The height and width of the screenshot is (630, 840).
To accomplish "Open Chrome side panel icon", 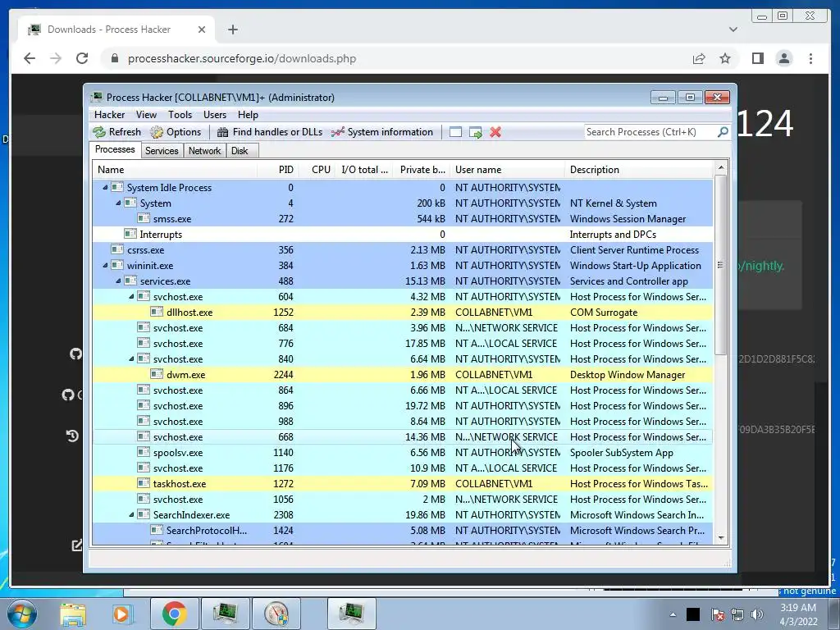I will coord(757,58).
